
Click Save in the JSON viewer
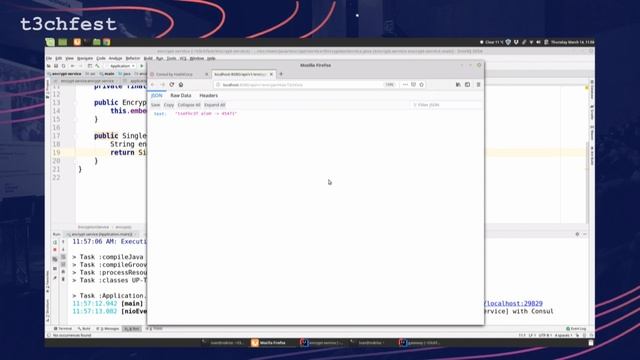pyautogui.click(x=156, y=105)
